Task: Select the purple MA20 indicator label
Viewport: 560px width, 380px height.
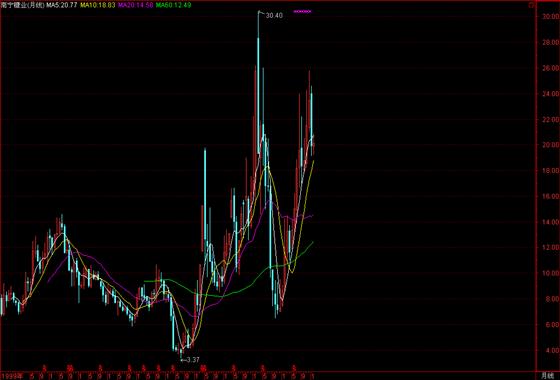Action: [x=136, y=5]
